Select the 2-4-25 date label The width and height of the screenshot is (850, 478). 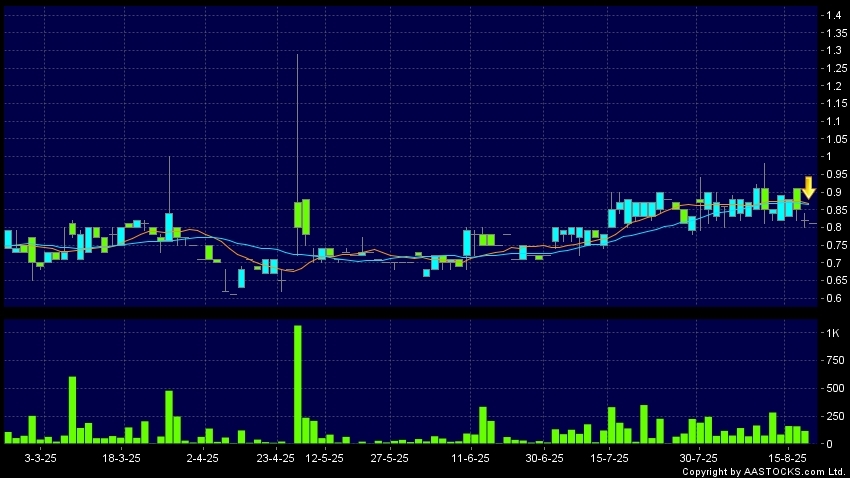(x=202, y=458)
